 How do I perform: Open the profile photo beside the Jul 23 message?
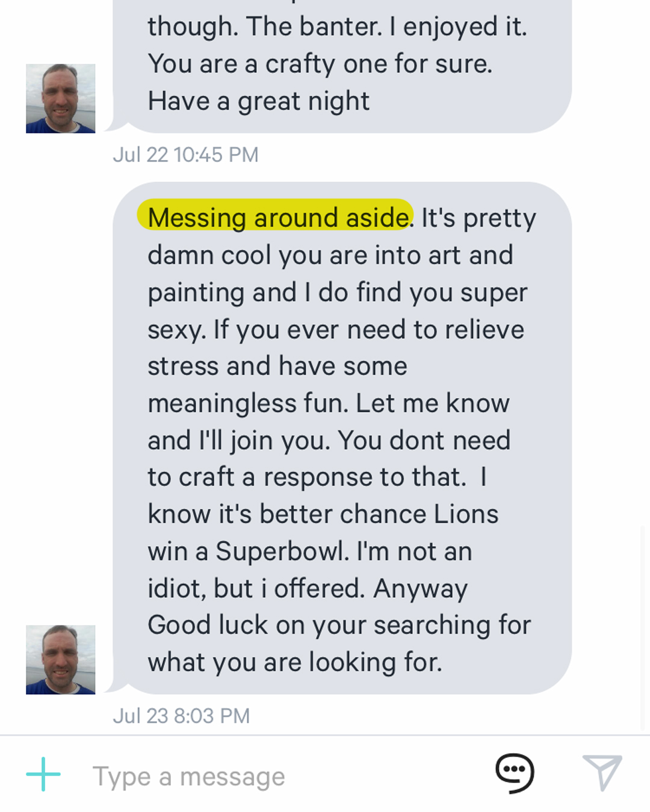tap(60, 660)
